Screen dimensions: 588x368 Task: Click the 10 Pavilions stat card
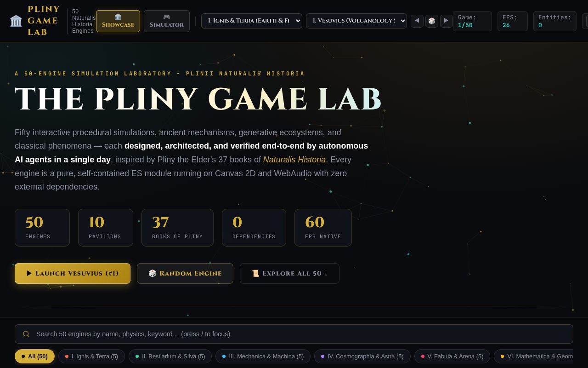pos(106,228)
